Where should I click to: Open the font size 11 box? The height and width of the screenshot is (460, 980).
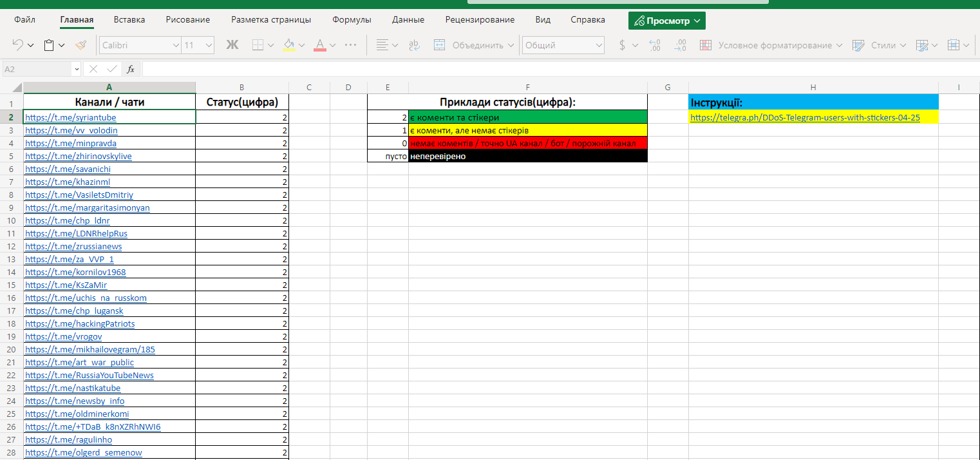pyautogui.click(x=198, y=45)
